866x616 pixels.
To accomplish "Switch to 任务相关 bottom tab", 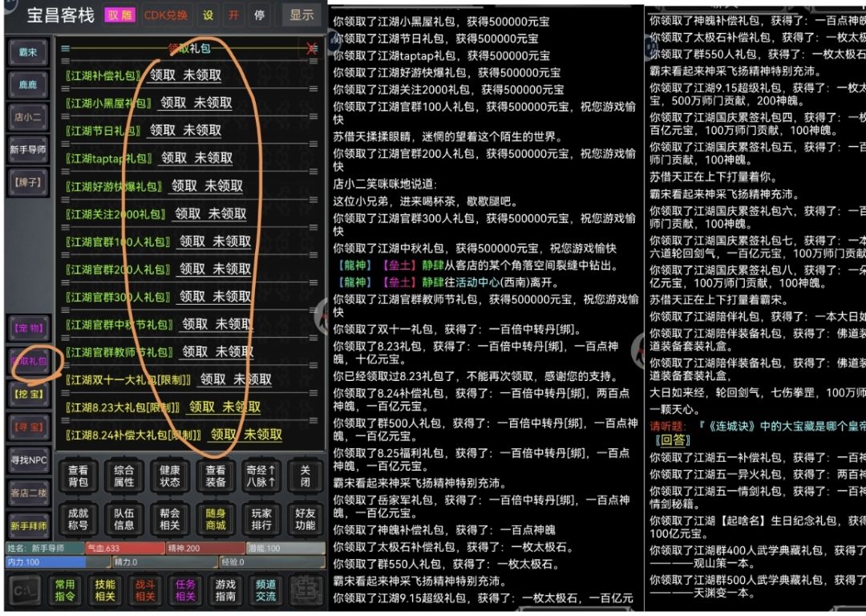I will coord(185,590).
